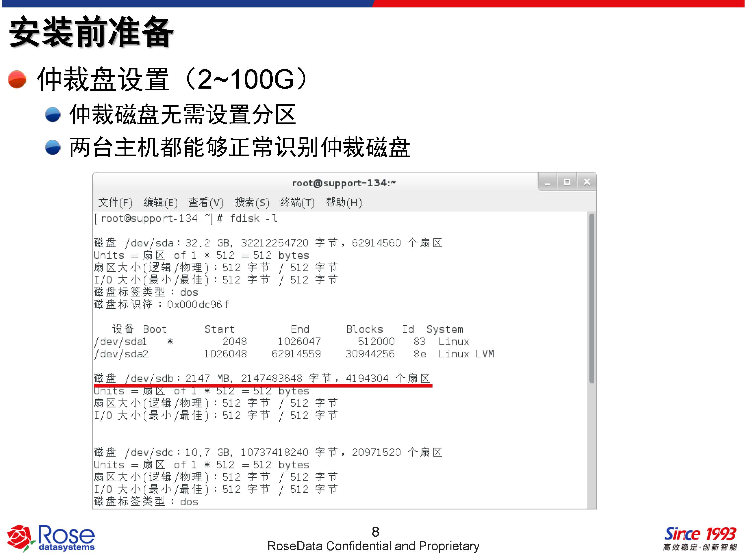This screenshot has width=747, height=560.
Task: Open the 终端(T) menu
Action: pyautogui.click(x=297, y=203)
